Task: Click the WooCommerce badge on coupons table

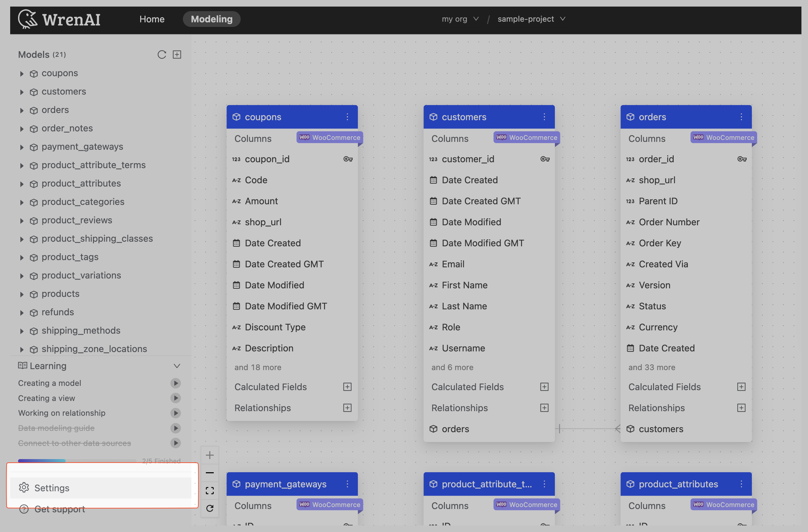Action: pyautogui.click(x=329, y=137)
